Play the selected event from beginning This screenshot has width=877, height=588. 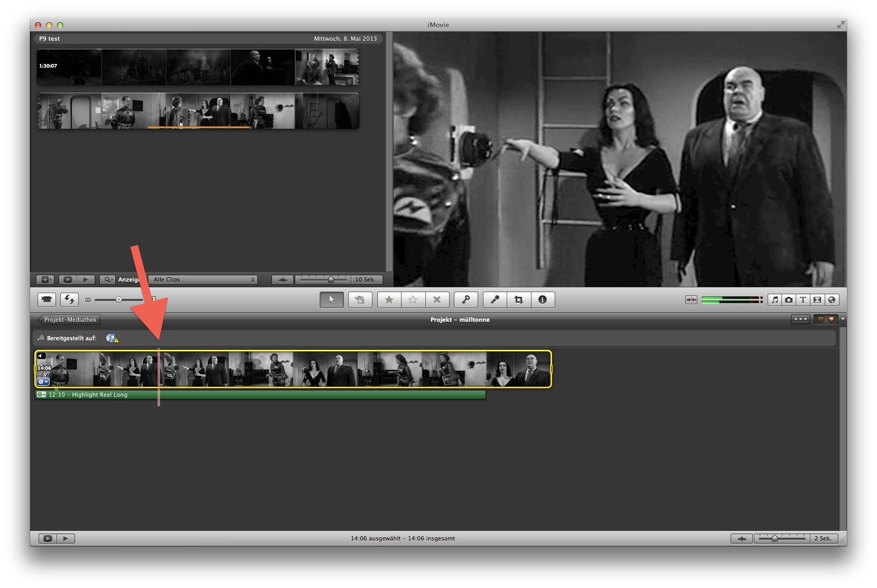point(86,279)
